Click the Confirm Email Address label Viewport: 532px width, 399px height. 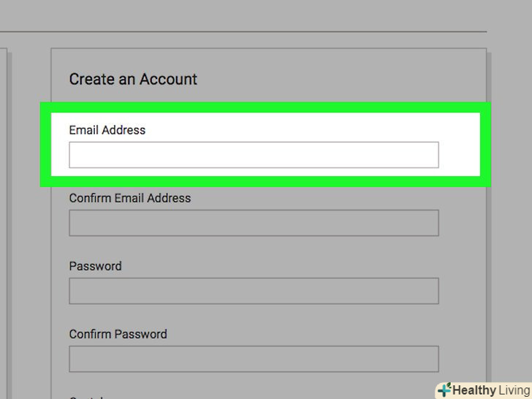pos(130,198)
